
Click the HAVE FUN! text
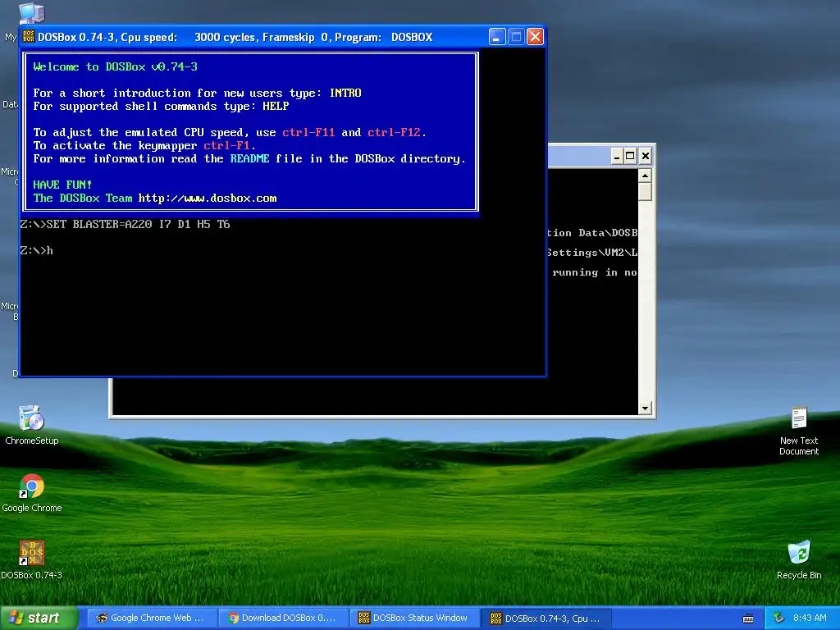pos(62,185)
